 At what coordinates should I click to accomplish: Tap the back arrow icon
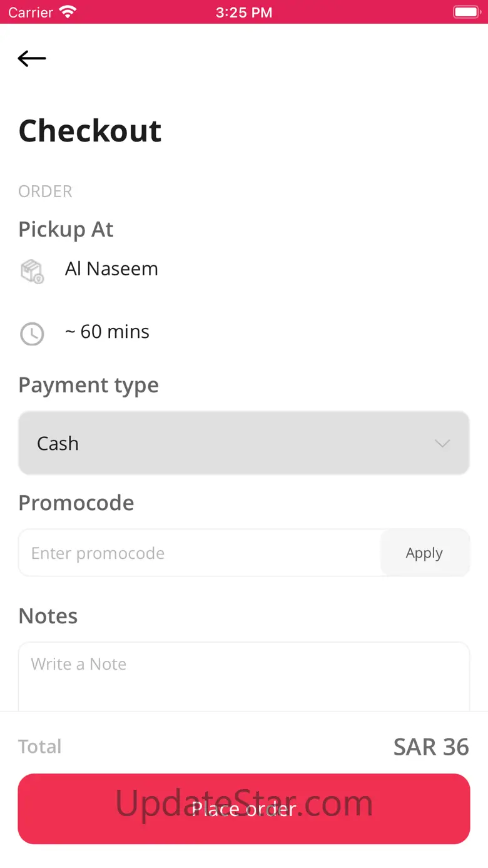(x=32, y=59)
